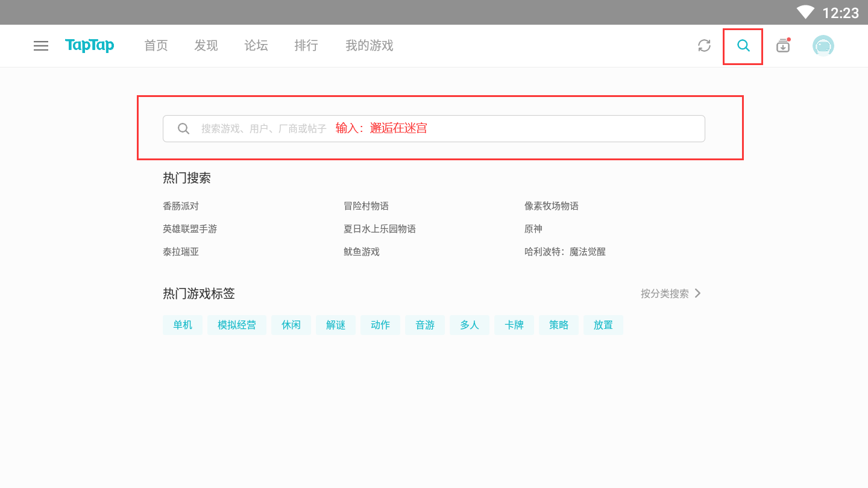Open the downloads manager icon
Image resolution: width=868 pixels, height=488 pixels.
783,45
